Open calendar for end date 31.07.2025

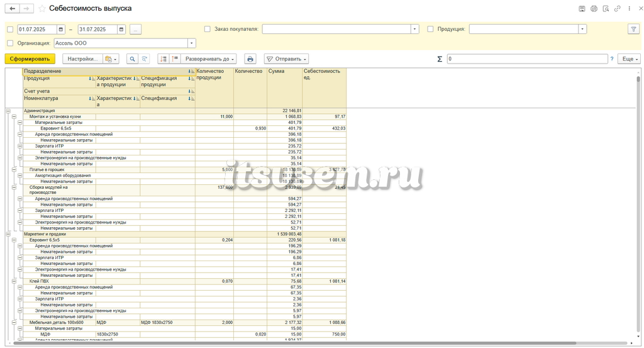click(x=121, y=29)
